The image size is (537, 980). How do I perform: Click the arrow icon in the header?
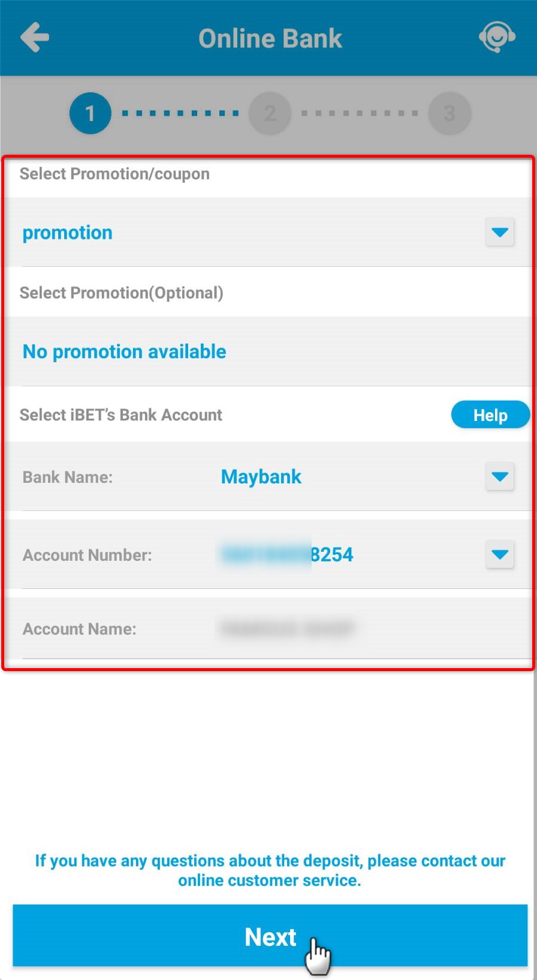(34, 37)
